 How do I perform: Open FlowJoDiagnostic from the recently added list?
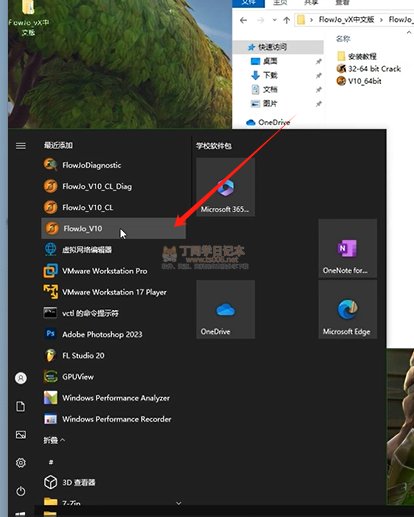click(x=113, y=165)
